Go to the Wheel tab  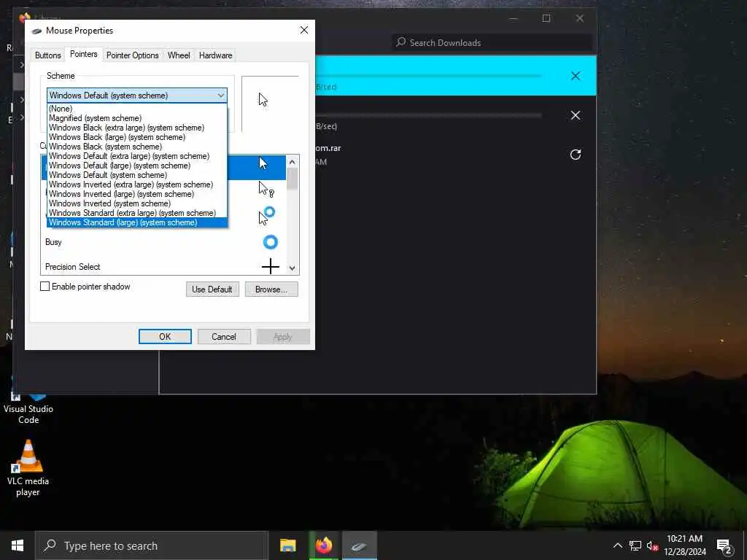[179, 55]
